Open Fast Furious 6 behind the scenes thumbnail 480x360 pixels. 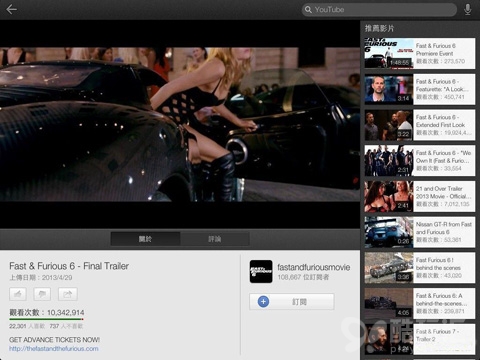(x=389, y=268)
